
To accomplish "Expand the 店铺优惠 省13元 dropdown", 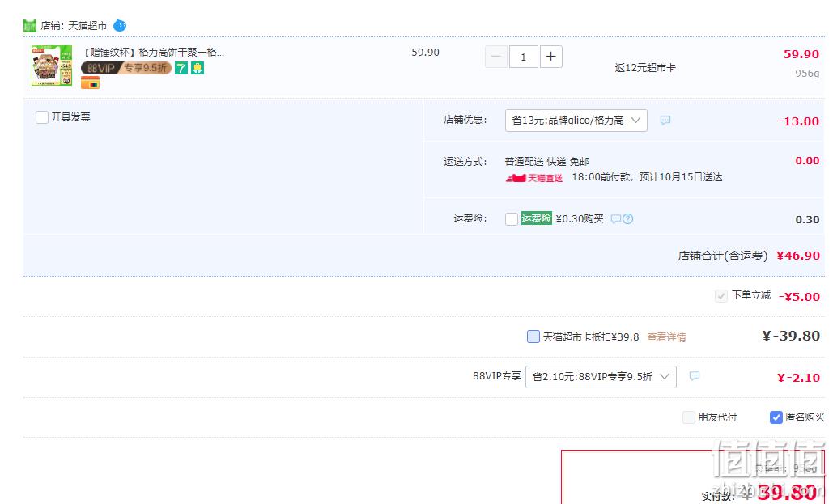I will click(x=576, y=121).
